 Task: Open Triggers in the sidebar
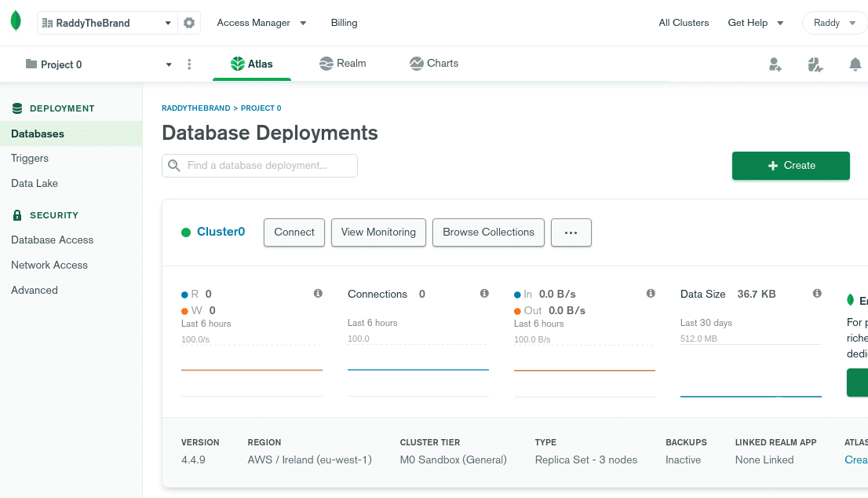30,159
